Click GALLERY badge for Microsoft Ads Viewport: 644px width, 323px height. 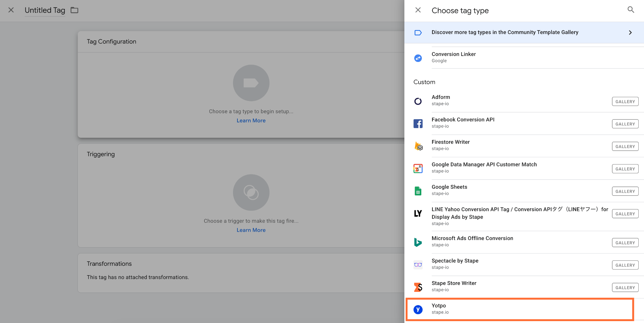[x=625, y=243]
